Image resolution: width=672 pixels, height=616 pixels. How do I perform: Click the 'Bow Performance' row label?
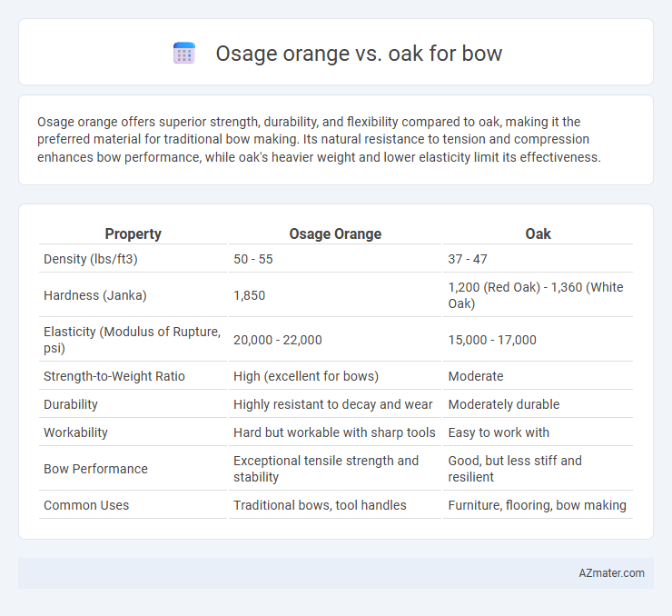pyautogui.click(x=95, y=469)
